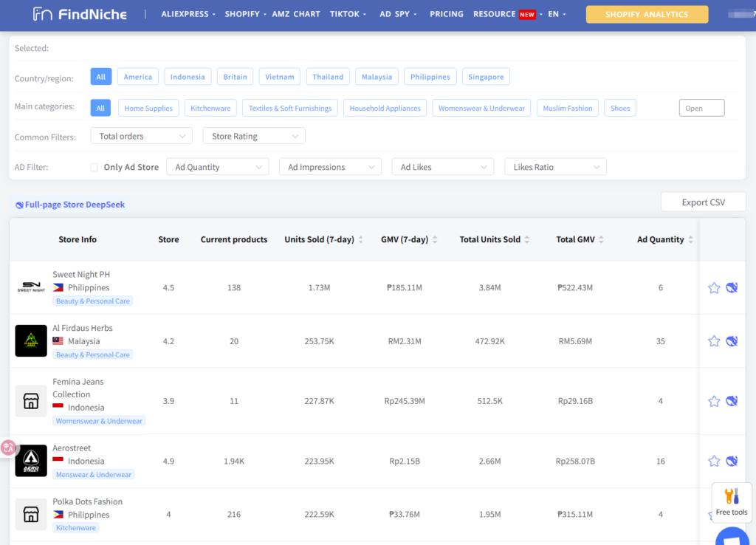The height and width of the screenshot is (545, 756).
Task: Filter country by Thailand
Action: (328, 77)
